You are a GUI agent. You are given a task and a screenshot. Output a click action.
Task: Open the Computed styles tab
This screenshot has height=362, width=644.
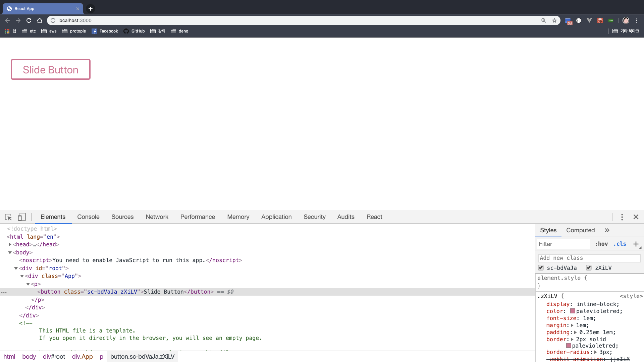click(580, 230)
